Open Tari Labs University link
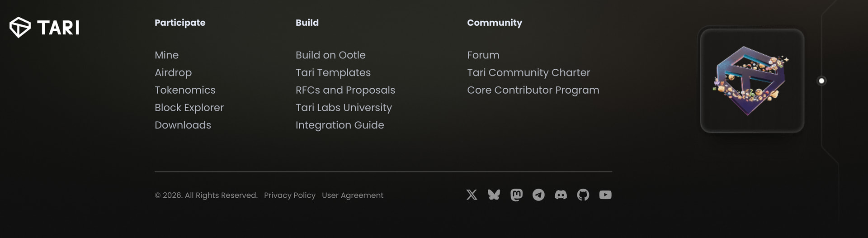Viewport: 868px width, 238px height. coord(344,108)
